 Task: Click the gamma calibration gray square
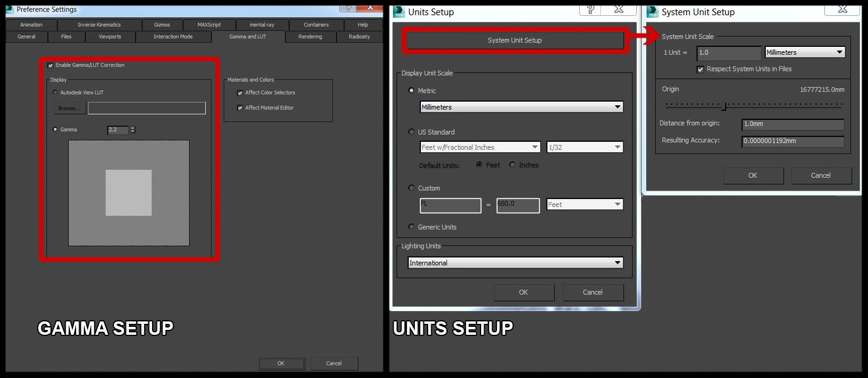point(128,193)
